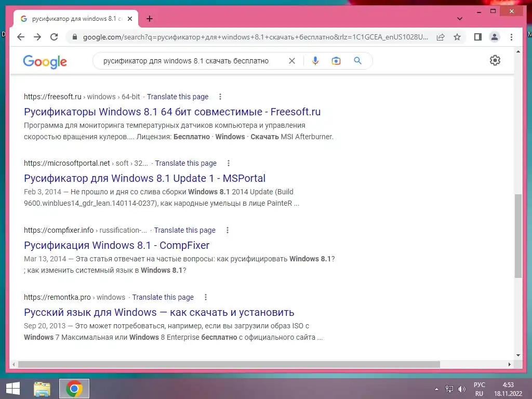Click the scroll down arrow
Viewport: 532px width, 399px height.
[x=518, y=355]
